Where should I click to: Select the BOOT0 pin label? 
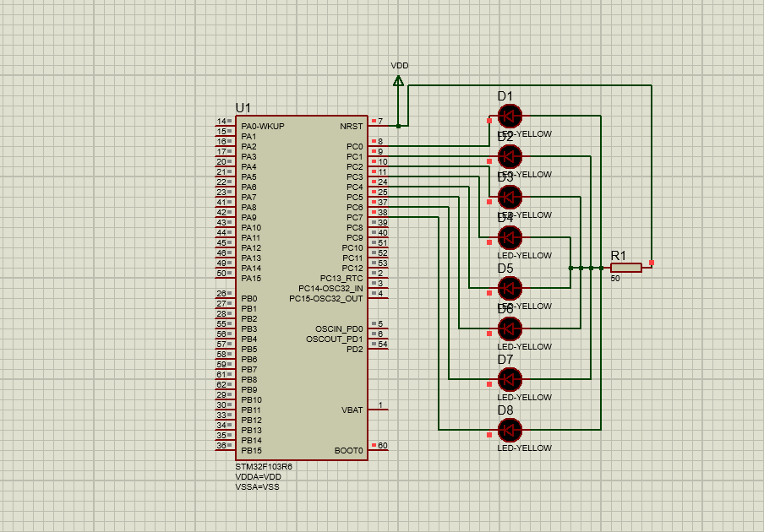[348, 451]
